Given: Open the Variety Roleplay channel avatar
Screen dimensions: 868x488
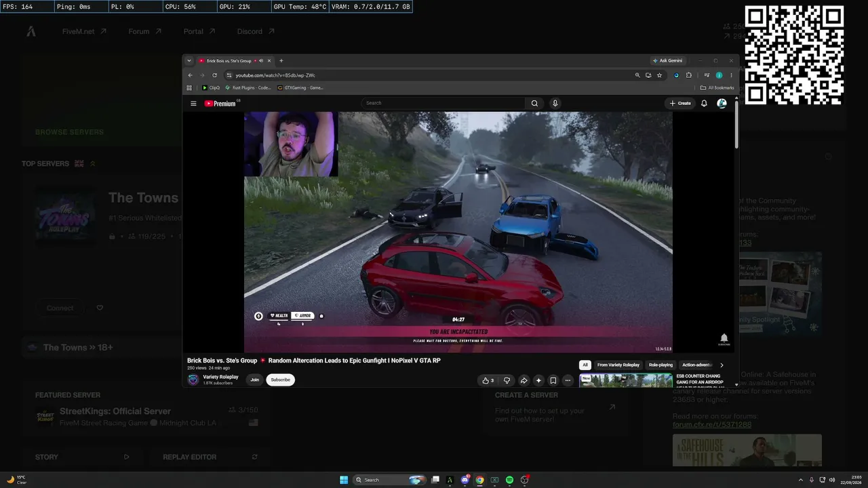Looking at the screenshot, I should pos(193,380).
